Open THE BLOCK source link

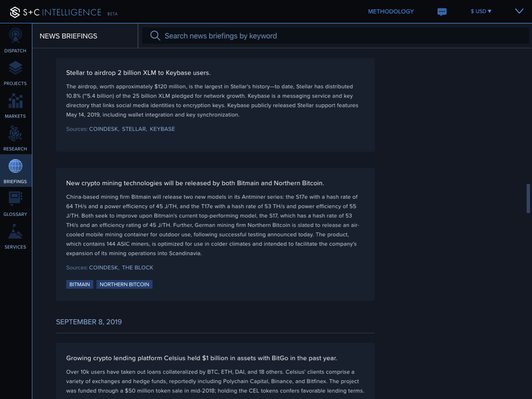click(138, 267)
